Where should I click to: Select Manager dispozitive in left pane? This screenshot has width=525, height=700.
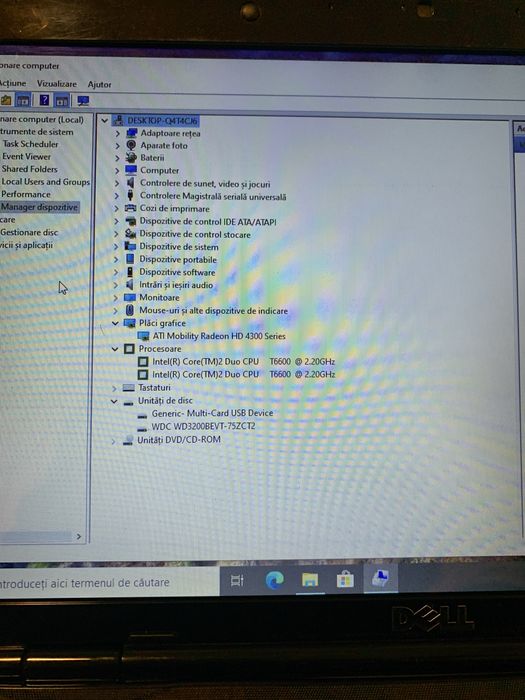tap(39, 207)
